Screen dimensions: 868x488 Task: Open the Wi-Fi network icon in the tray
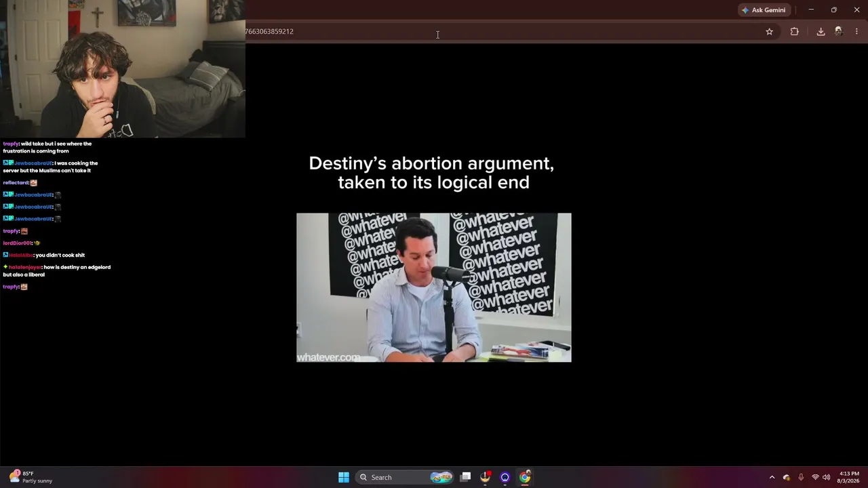pos(815,477)
